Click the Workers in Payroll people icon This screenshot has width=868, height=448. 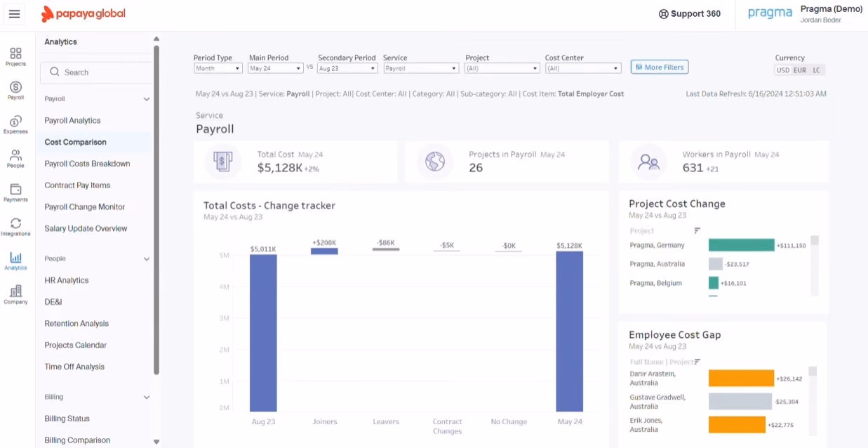[648, 162]
